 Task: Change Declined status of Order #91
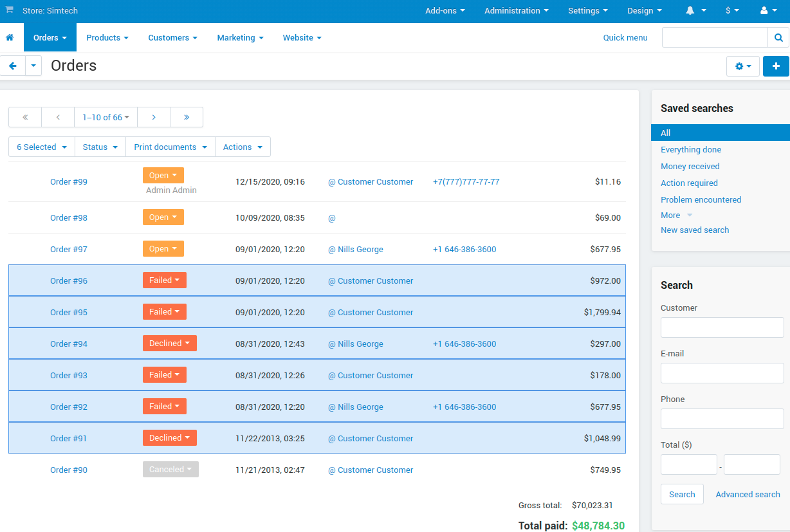click(x=170, y=438)
